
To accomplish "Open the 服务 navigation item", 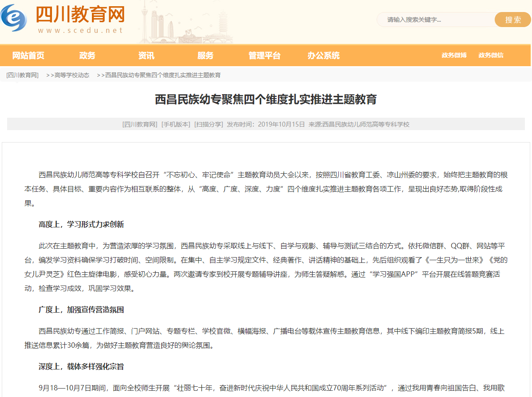I will click(x=205, y=56).
